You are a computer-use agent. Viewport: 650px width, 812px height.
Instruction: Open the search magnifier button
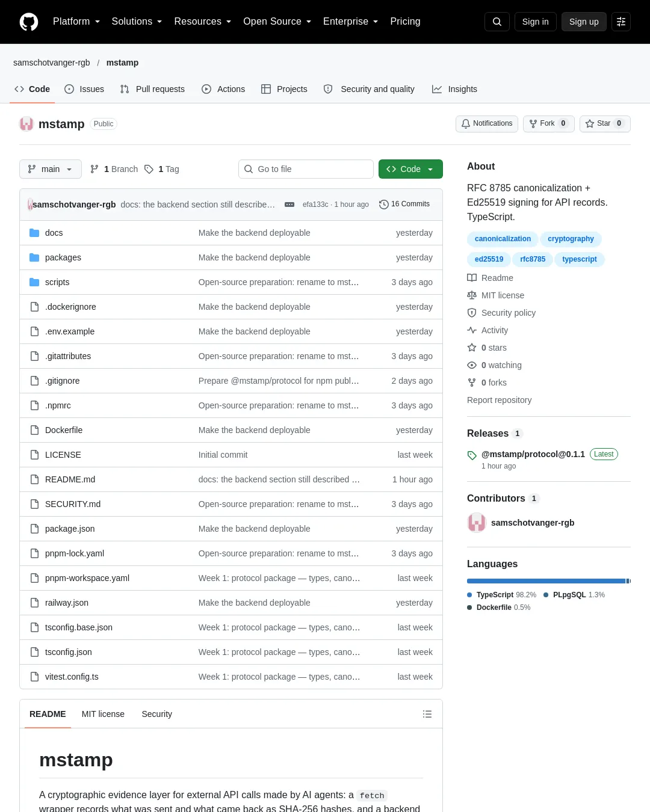click(x=497, y=22)
